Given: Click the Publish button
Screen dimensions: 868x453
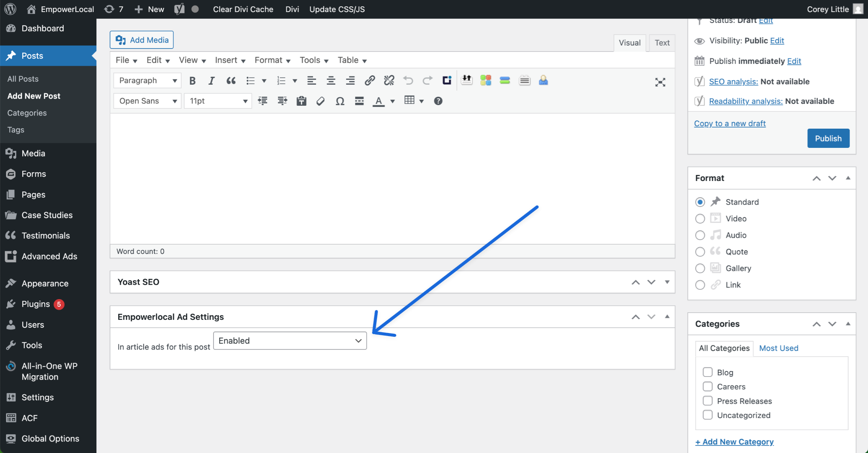Looking at the screenshot, I should [x=828, y=138].
